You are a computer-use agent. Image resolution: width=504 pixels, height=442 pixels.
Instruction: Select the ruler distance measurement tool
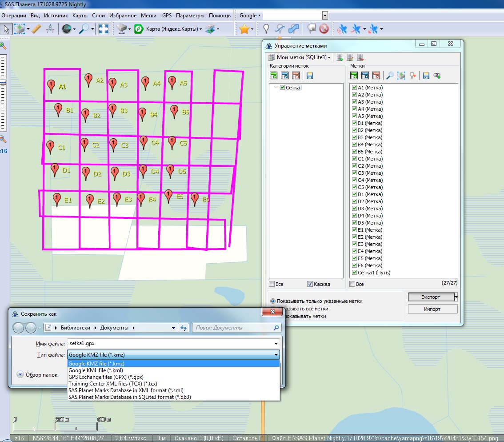(36, 29)
